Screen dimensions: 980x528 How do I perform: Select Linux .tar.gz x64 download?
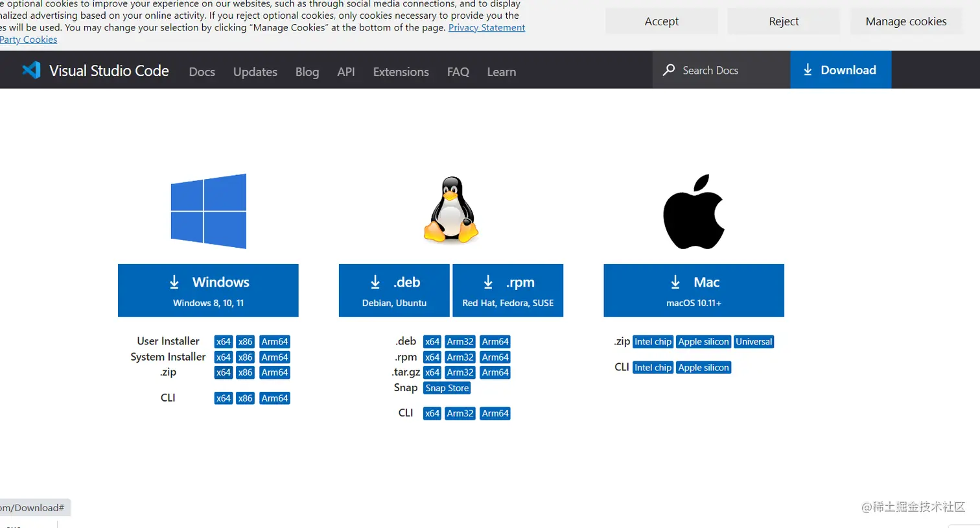pyautogui.click(x=432, y=372)
